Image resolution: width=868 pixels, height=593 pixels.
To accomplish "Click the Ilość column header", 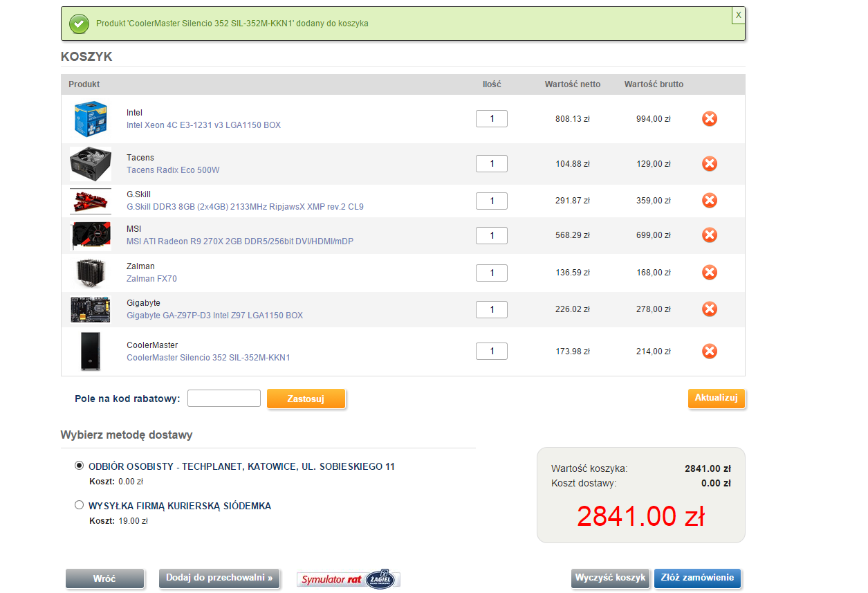I will pyautogui.click(x=492, y=84).
